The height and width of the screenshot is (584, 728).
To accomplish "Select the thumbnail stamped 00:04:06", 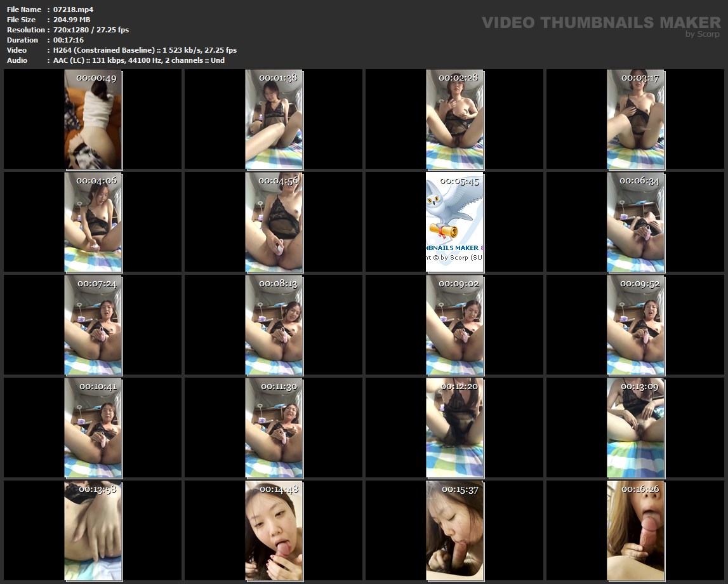I will click(x=93, y=222).
